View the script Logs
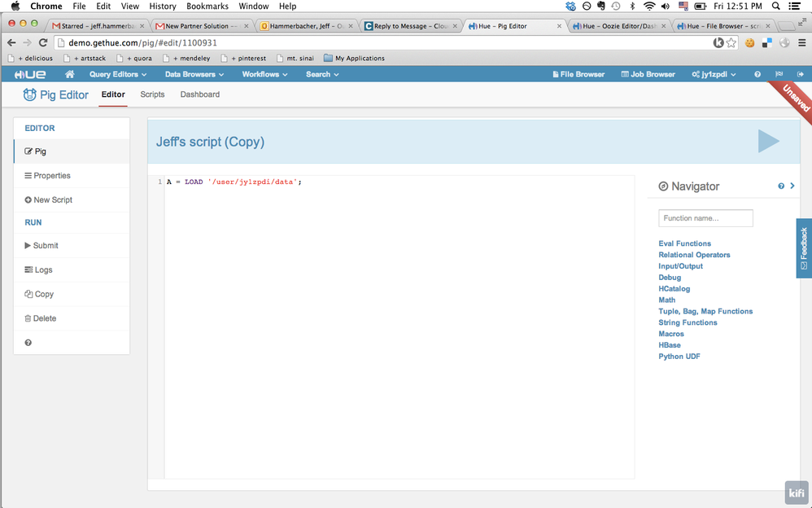 pyautogui.click(x=72, y=270)
